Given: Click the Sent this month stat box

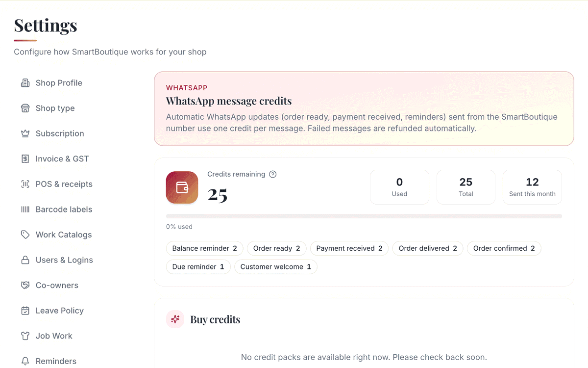Looking at the screenshot, I should pos(532,187).
